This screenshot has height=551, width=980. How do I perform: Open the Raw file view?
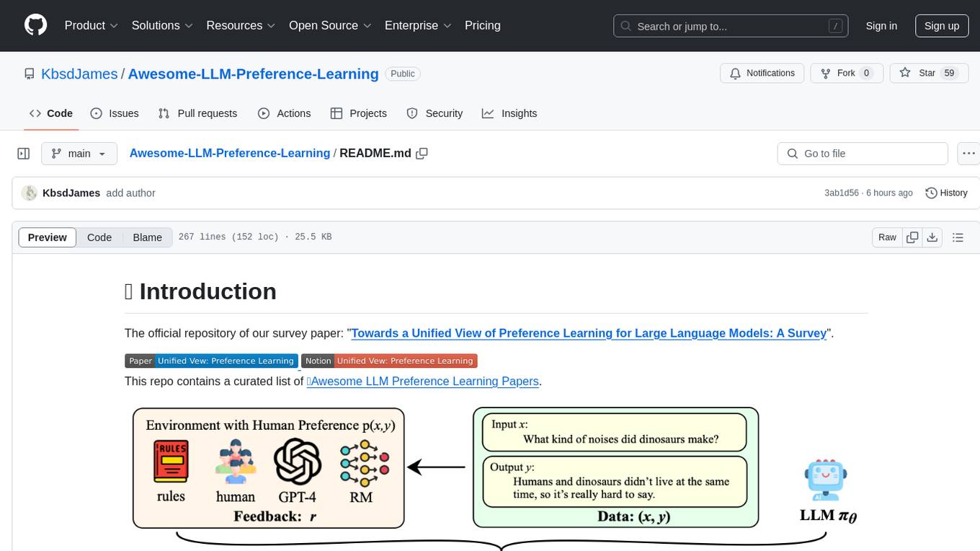pos(887,237)
